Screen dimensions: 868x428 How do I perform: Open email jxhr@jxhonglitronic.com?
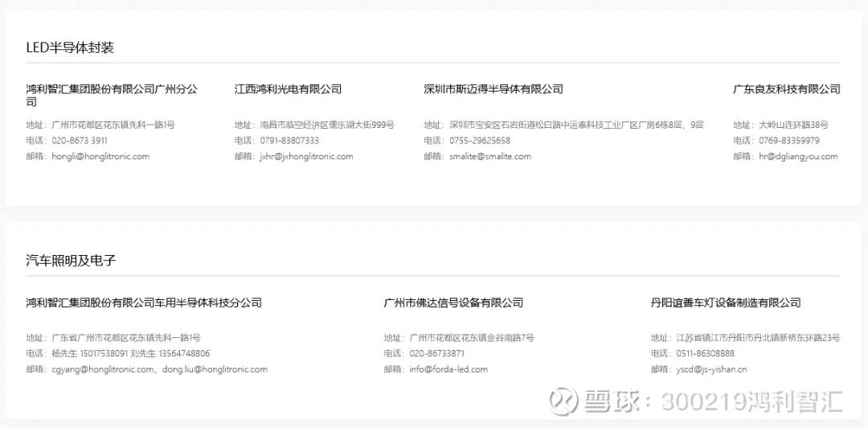[x=307, y=156]
